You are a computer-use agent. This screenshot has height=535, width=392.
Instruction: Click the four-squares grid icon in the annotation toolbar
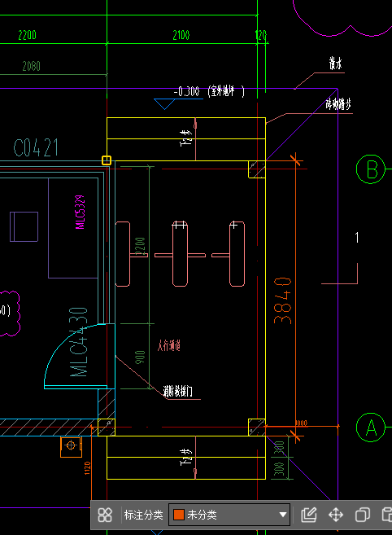tap(105, 515)
